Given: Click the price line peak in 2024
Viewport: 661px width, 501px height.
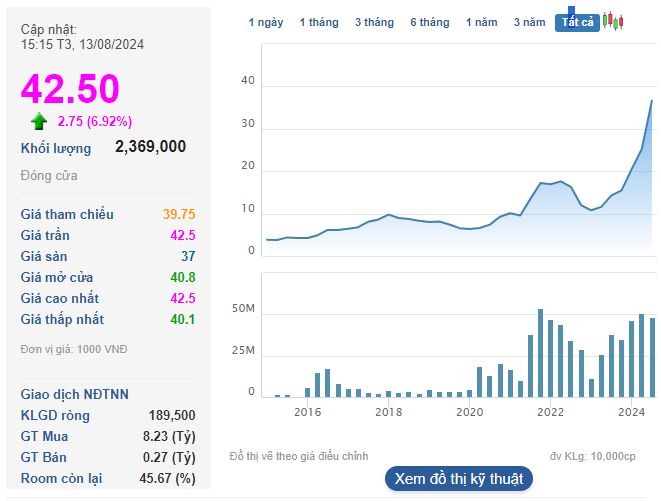Looking at the screenshot, I should pos(652,100).
